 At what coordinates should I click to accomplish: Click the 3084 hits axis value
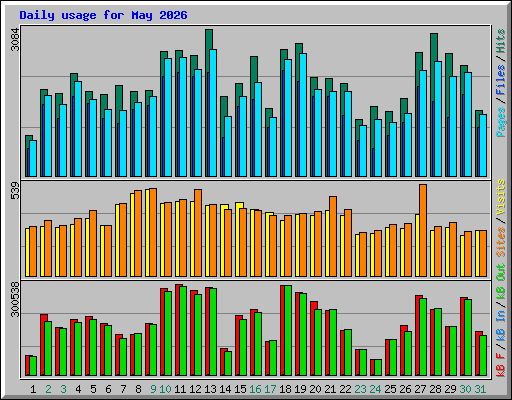point(15,40)
